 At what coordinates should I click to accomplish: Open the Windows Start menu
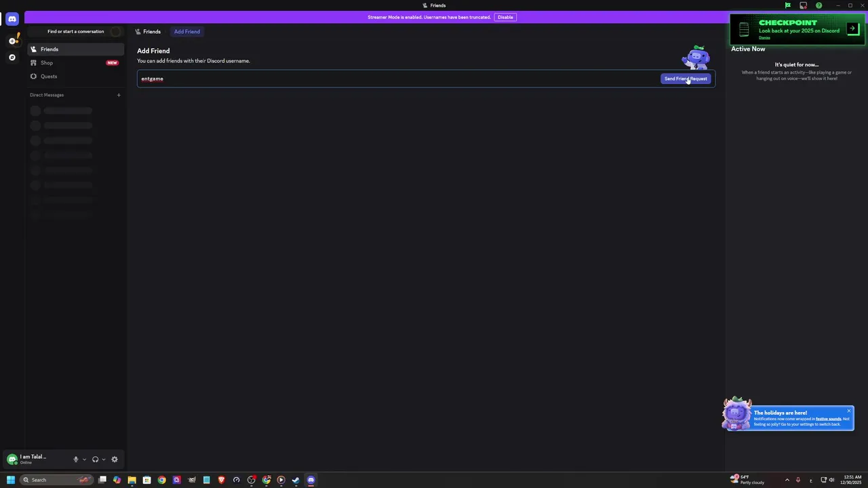pos(11,480)
